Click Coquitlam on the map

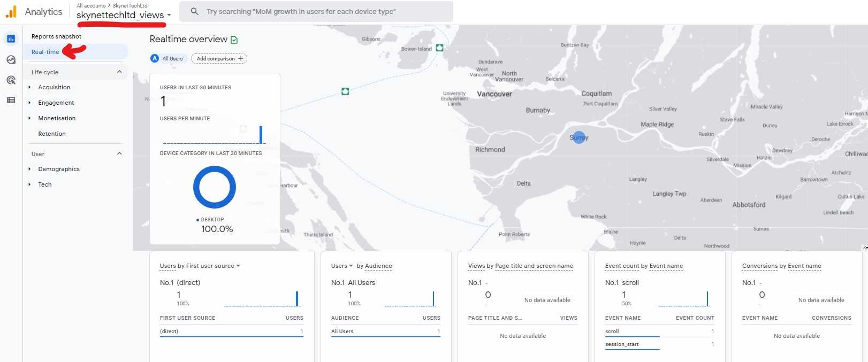coord(597,94)
